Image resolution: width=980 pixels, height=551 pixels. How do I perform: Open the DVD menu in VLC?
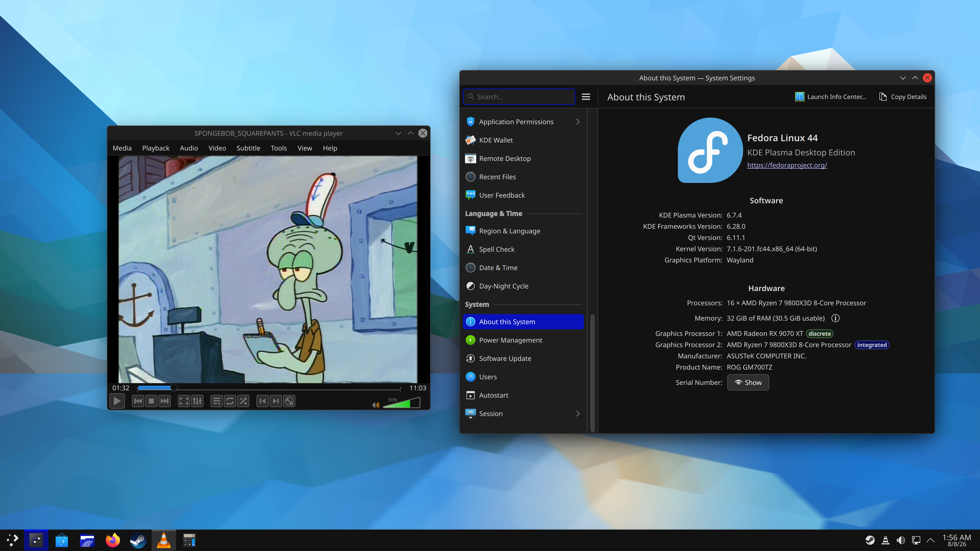pyautogui.click(x=289, y=401)
